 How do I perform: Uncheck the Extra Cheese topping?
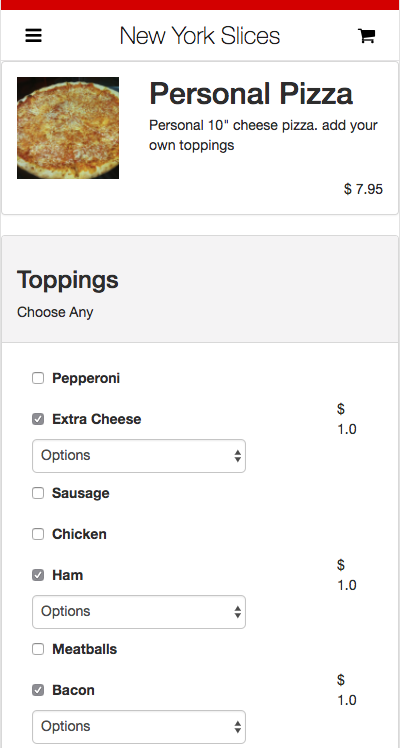coord(38,419)
